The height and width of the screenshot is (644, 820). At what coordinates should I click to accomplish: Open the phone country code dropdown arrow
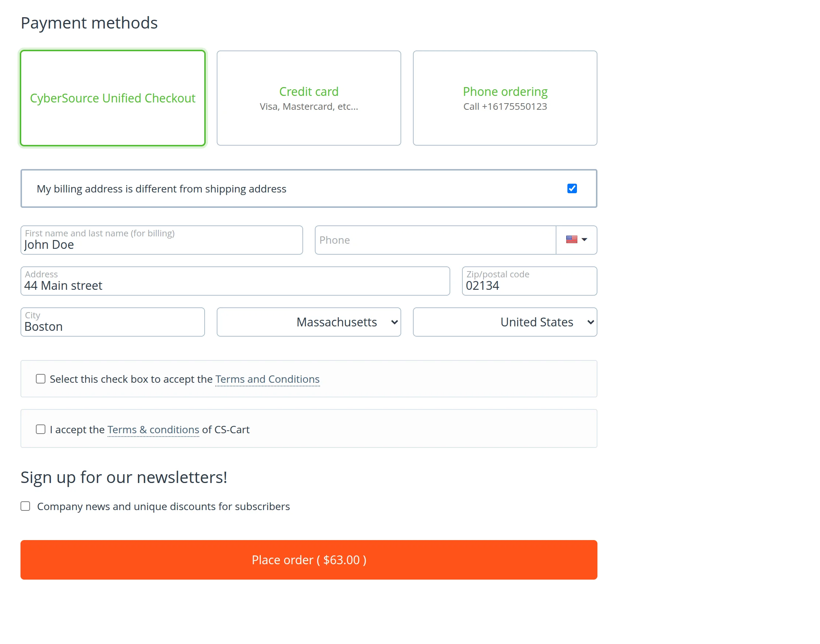[x=584, y=240]
